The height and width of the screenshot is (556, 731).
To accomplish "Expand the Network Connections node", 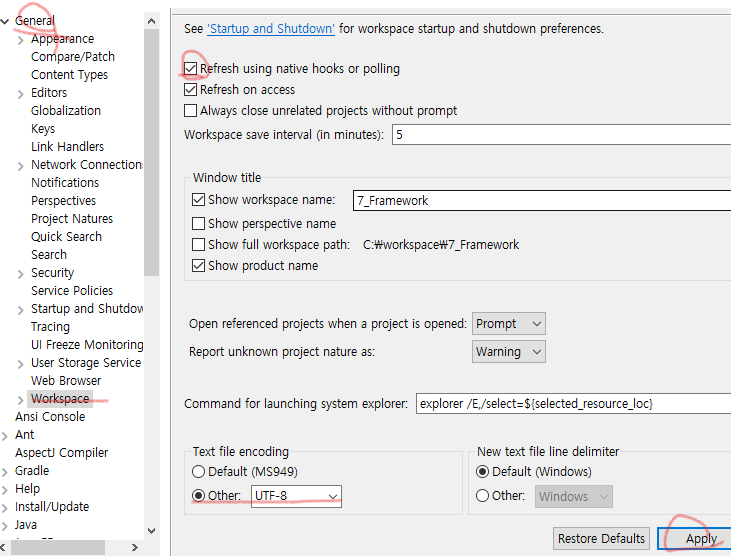I will [x=21, y=166].
